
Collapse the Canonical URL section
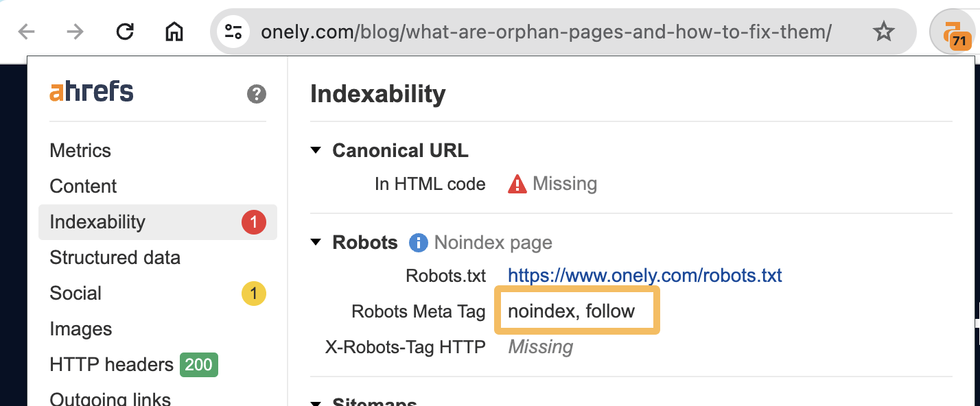[x=316, y=150]
